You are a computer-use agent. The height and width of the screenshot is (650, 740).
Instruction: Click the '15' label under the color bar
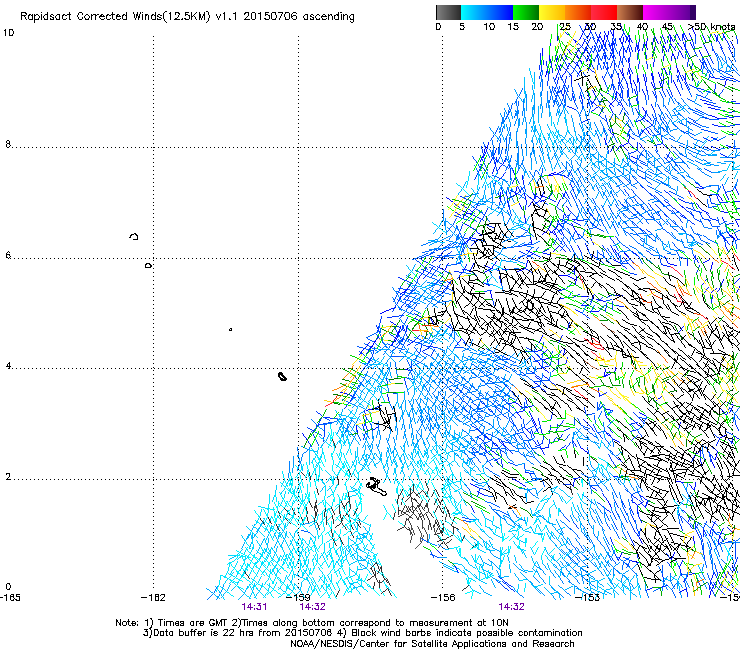(513, 27)
